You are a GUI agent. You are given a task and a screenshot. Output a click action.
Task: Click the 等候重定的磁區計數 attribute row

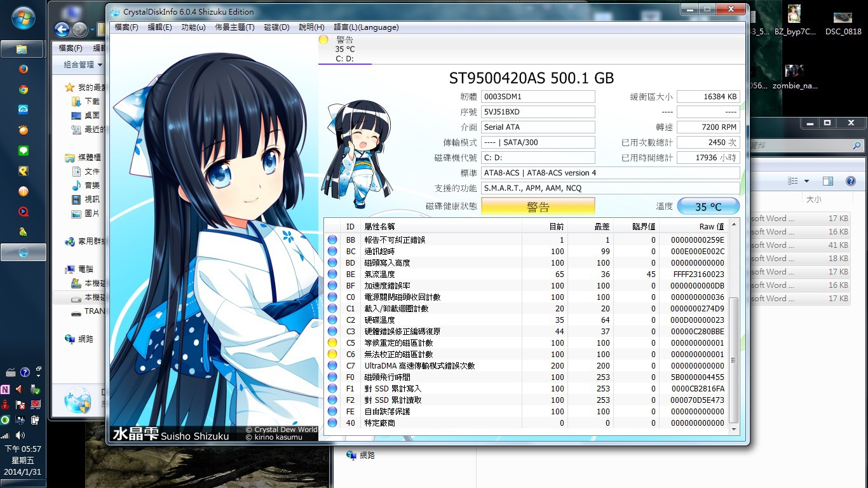[526, 342]
